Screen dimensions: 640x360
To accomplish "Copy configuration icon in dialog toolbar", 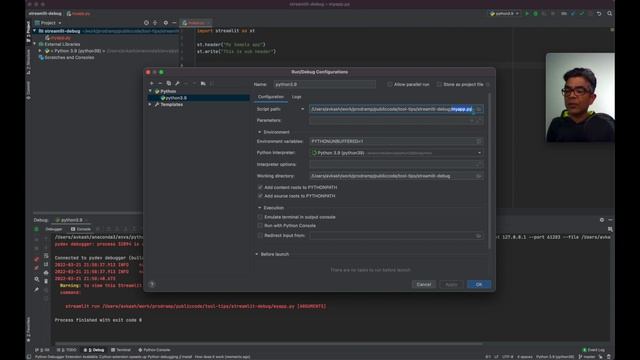I will click(x=169, y=83).
